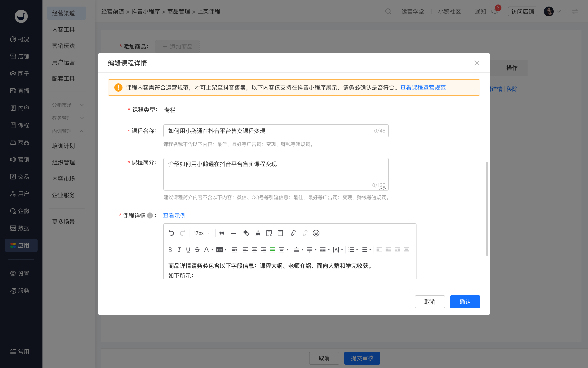Open 营销 in the left sidebar

(20, 159)
